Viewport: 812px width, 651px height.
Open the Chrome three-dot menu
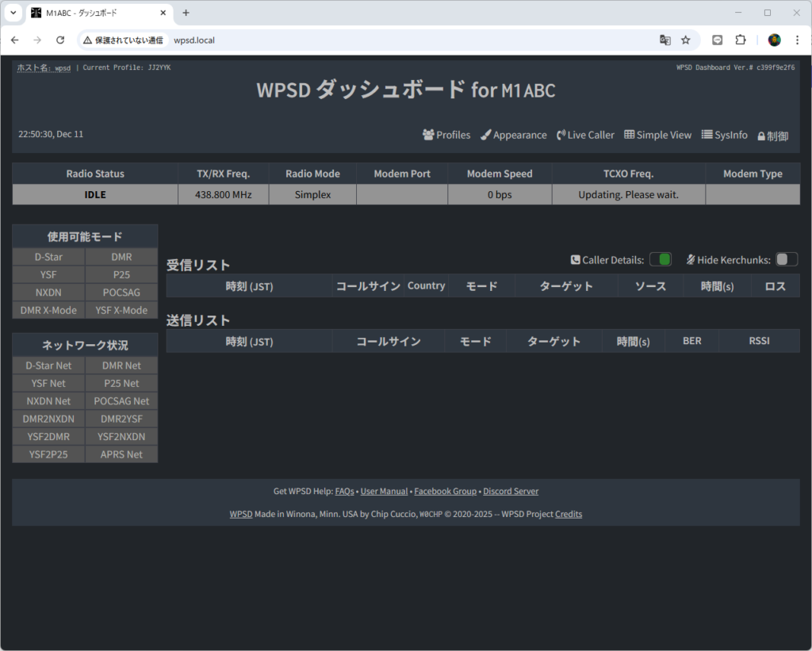(x=798, y=40)
